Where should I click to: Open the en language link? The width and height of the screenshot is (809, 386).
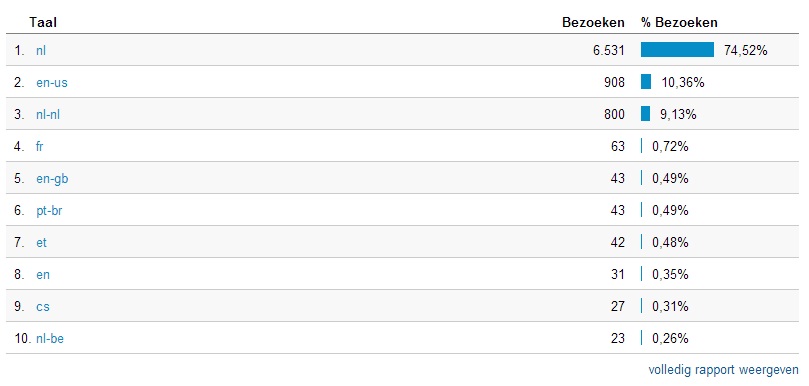click(43, 275)
